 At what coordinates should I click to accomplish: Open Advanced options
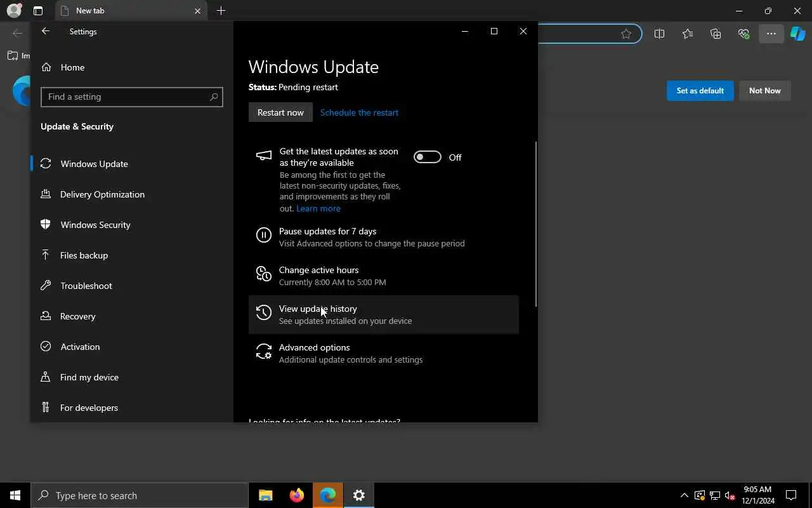tap(383, 353)
